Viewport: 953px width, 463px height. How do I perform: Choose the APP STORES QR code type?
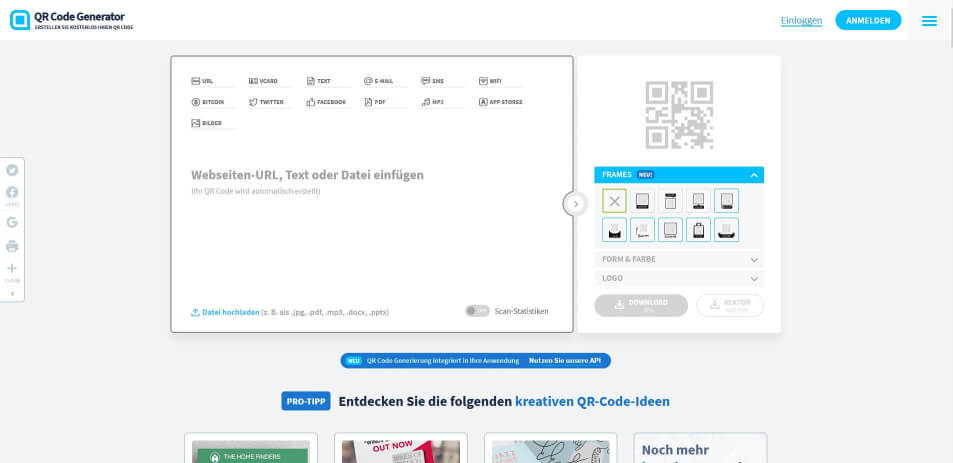[x=501, y=102]
